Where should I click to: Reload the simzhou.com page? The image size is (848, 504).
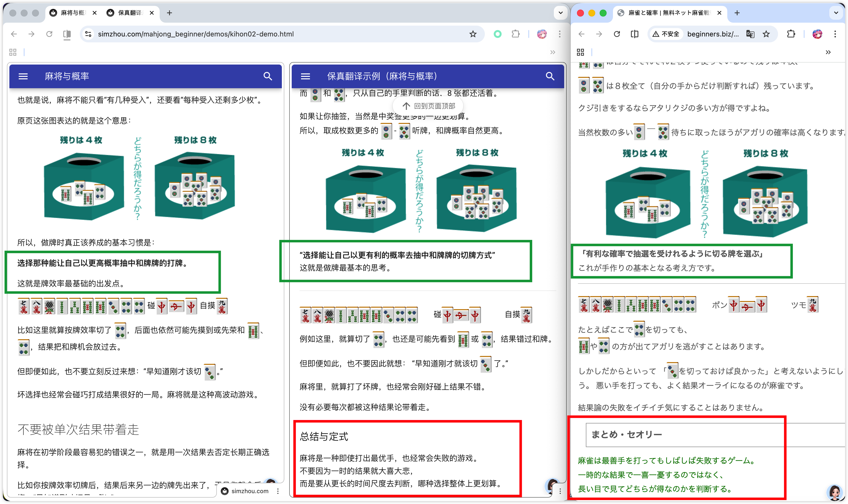(49, 34)
